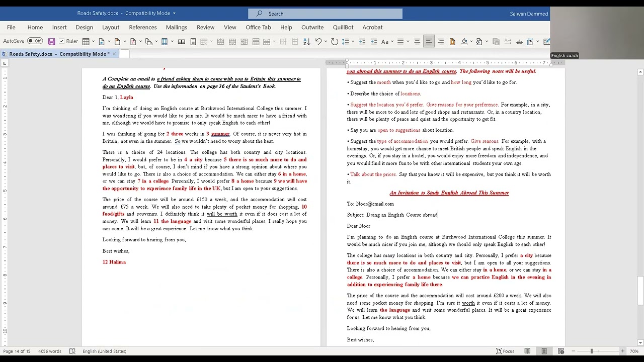
Task: Click the Redo circular arrow icon
Action: click(334, 41)
